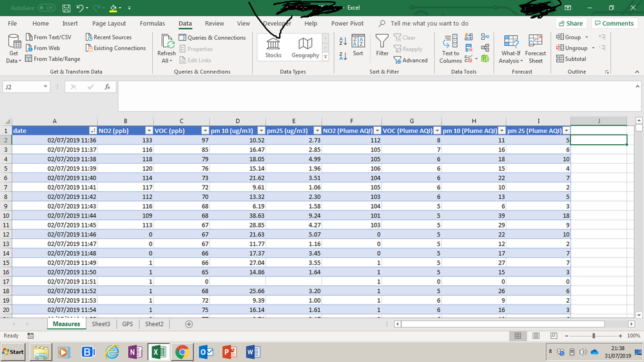Open Queries & Connections pane

pos(212,37)
